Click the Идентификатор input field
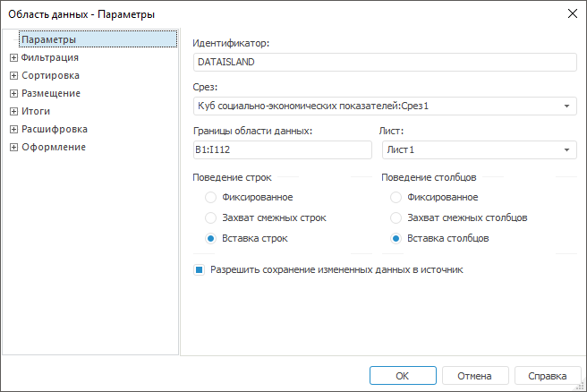587x392 pixels. click(x=384, y=62)
